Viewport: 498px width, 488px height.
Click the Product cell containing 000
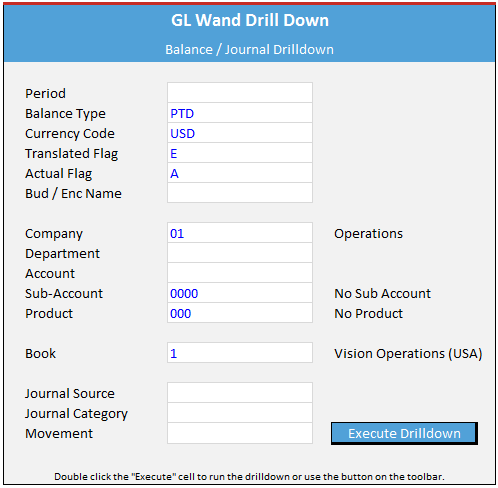240,313
